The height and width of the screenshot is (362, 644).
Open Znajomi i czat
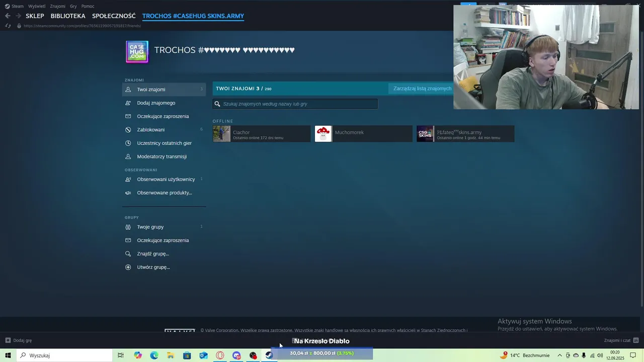621,340
